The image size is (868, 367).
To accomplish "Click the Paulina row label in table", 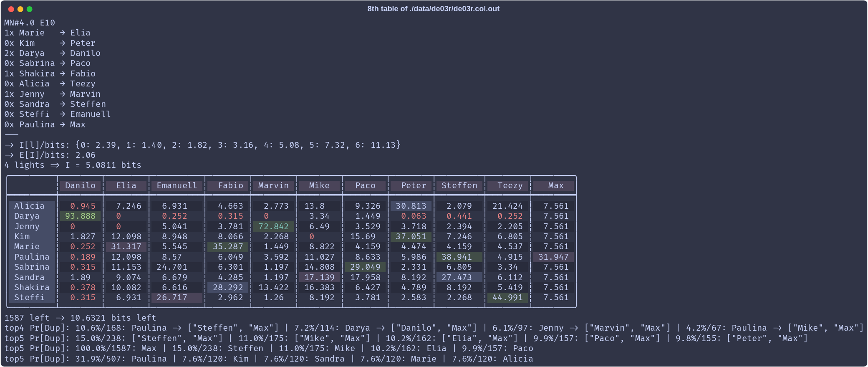I will (x=32, y=257).
